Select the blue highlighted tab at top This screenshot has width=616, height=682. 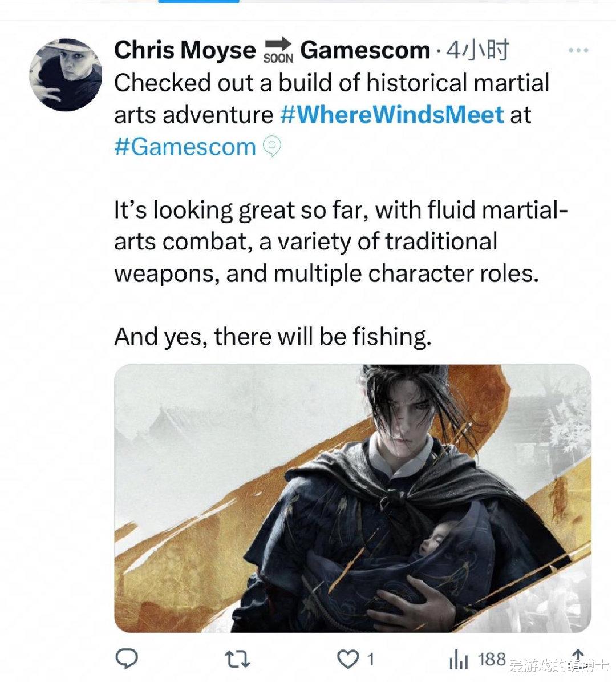pyautogui.click(x=198, y=1)
